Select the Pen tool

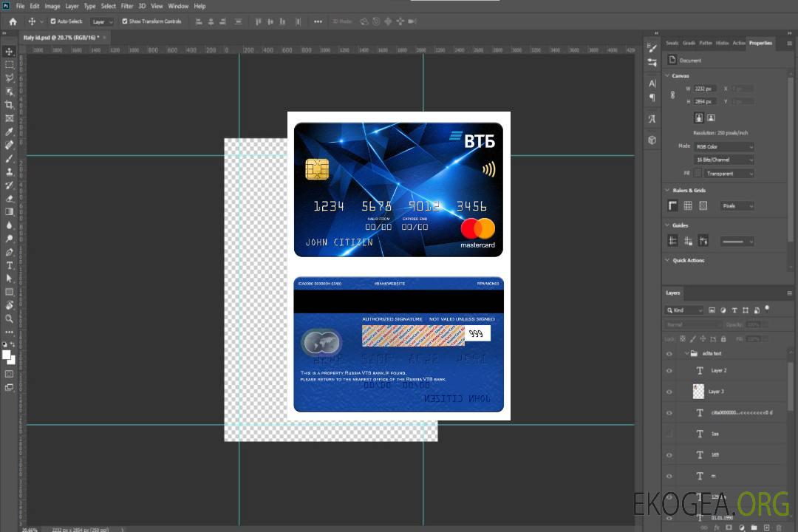click(x=9, y=252)
